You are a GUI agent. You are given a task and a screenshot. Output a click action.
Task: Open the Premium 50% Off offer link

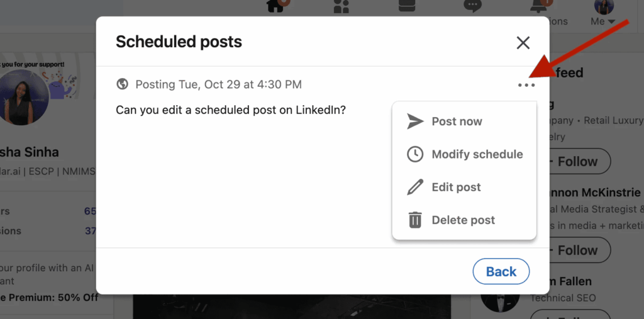(x=50, y=297)
